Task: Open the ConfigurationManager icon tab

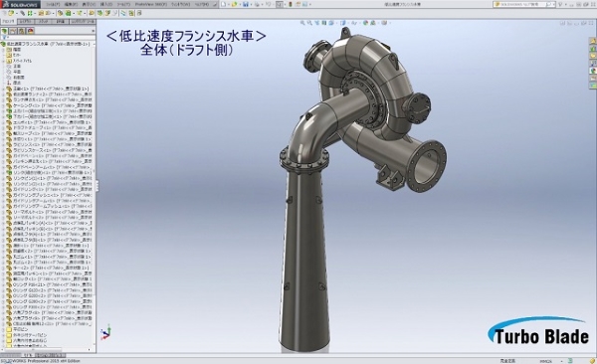Action: pos(22,31)
